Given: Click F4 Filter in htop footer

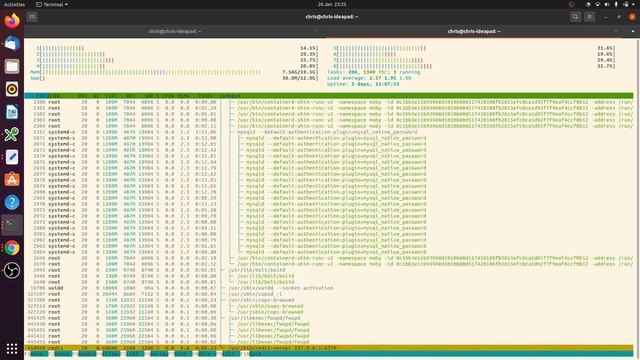Looking at the screenshot, I should tap(109, 354).
